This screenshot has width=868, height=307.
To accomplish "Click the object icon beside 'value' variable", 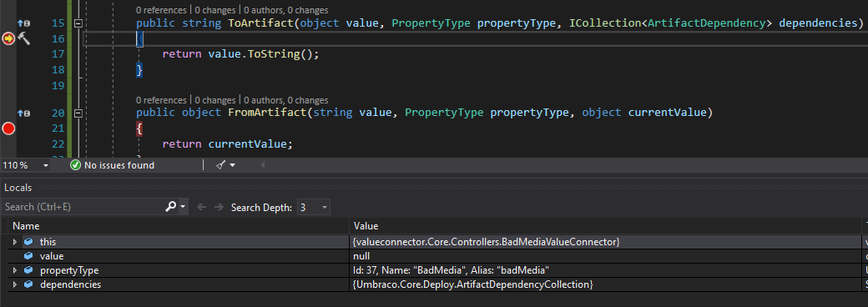I will (x=28, y=257).
